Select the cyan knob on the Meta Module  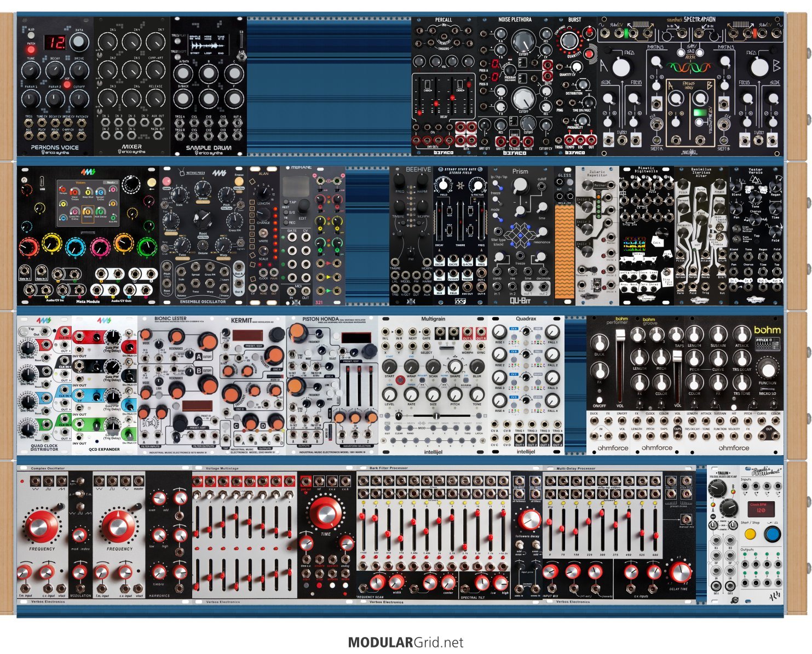coord(74,247)
